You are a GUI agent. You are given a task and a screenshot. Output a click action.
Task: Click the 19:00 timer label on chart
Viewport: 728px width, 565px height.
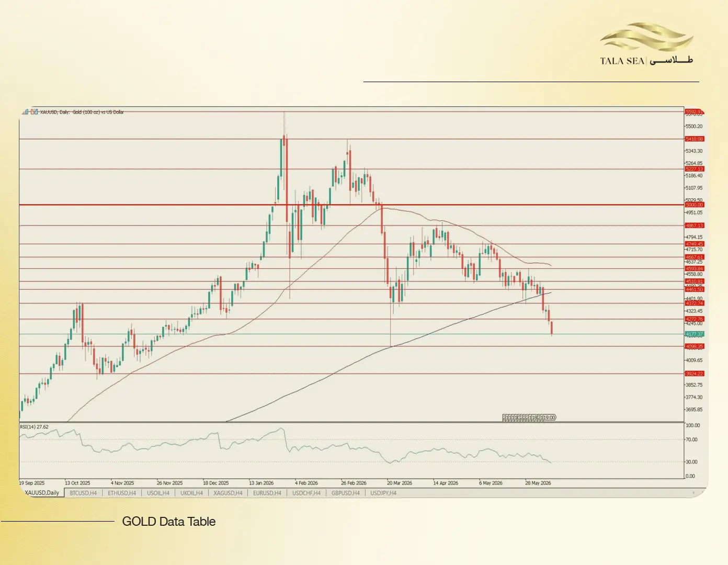(x=549, y=417)
